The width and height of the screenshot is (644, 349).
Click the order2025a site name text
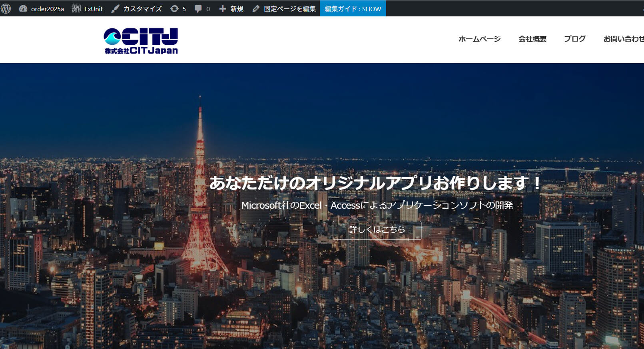click(47, 8)
